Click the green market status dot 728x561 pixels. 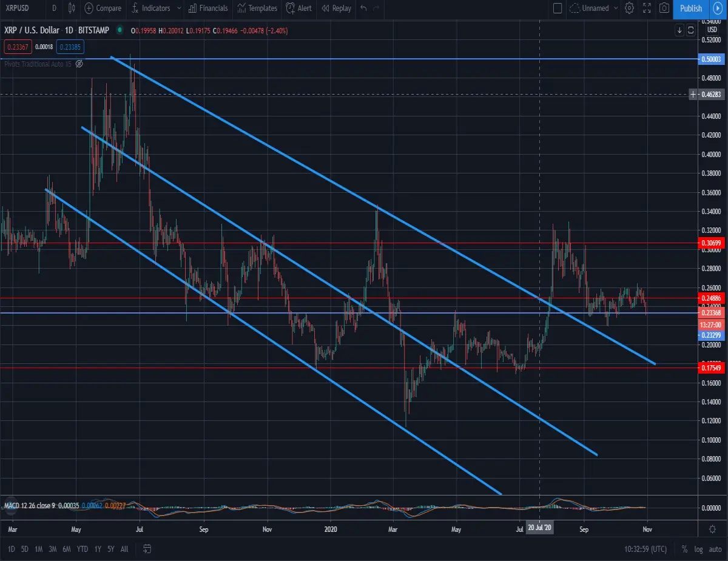(120, 30)
